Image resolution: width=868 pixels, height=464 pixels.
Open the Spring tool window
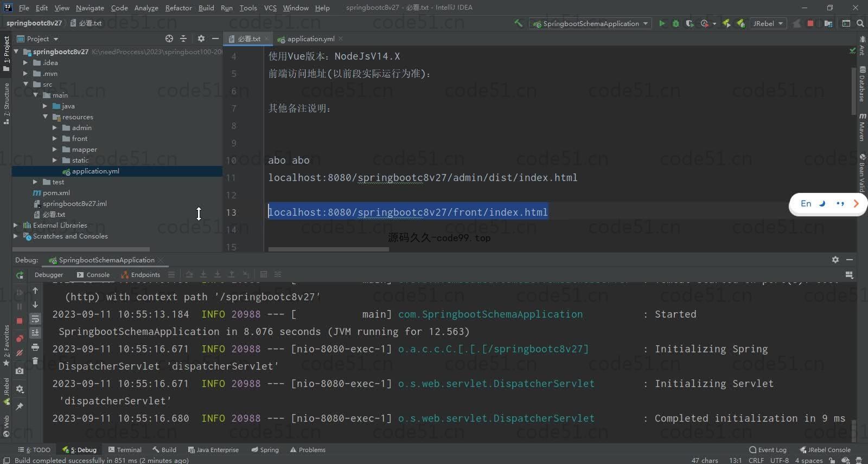click(x=265, y=450)
